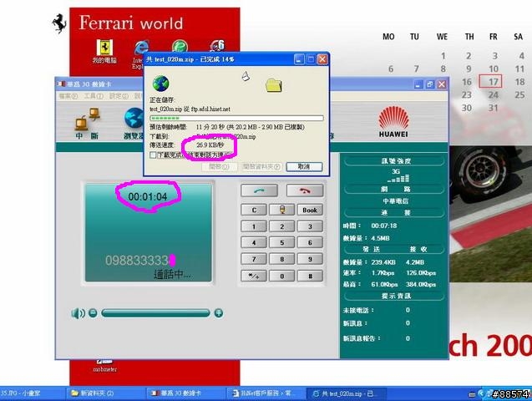Image resolution: width=532 pixels, height=401 pixels.
Task: Dial digit 6 on the keypad
Action: click(x=310, y=242)
